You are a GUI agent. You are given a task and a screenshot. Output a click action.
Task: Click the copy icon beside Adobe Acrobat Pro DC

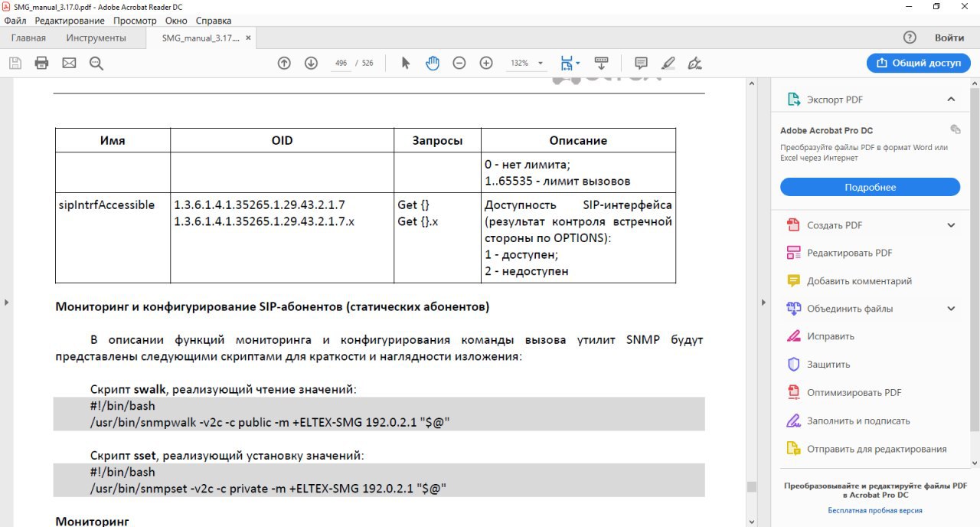[x=955, y=129]
